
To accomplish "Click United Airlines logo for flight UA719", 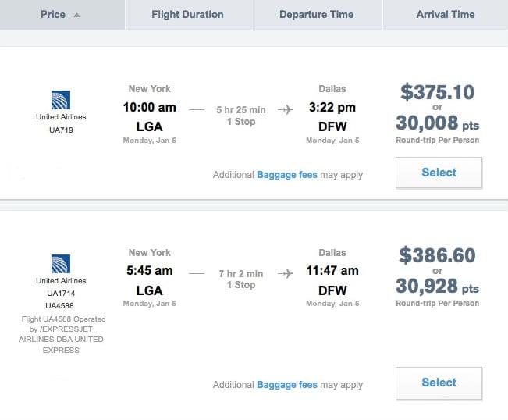I will point(61,100).
